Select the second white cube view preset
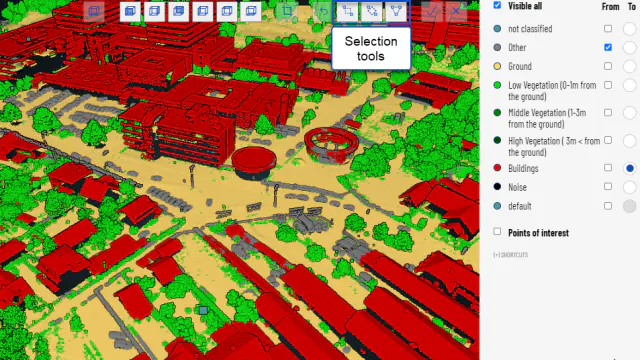This screenshot has height=360, width=640. tap(154, 11)
